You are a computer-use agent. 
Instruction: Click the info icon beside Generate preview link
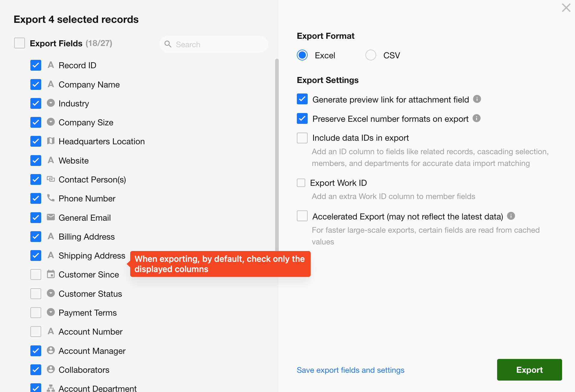pos(477,99)
